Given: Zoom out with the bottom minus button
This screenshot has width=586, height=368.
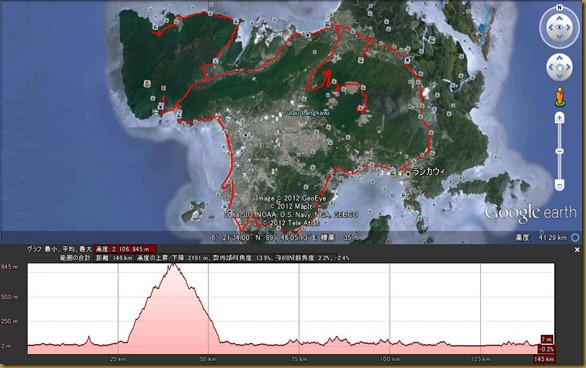Looking at the screenshot, I should pos(559,185).
